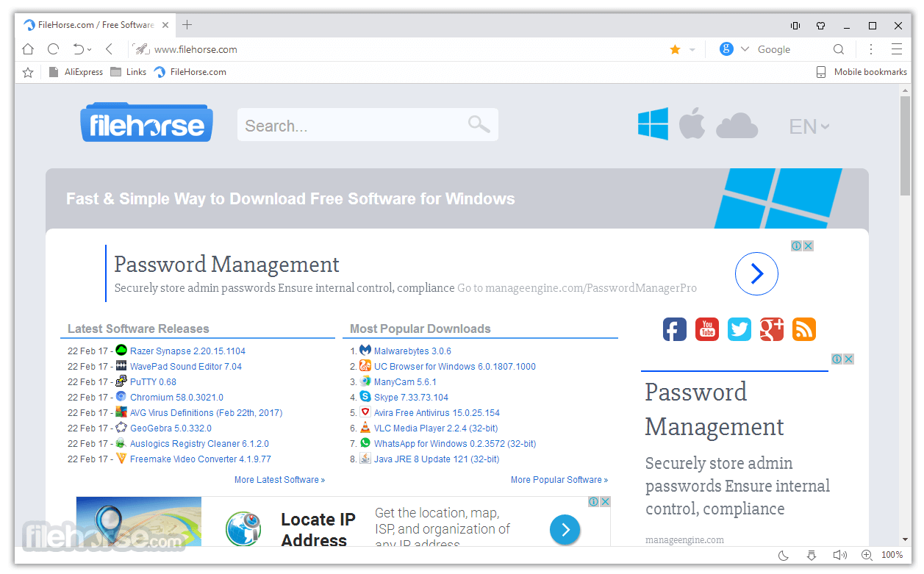The image size is (924, 574).
Task: Open WavePad Sound Editor 7.04
Action: tap(186, 367)
